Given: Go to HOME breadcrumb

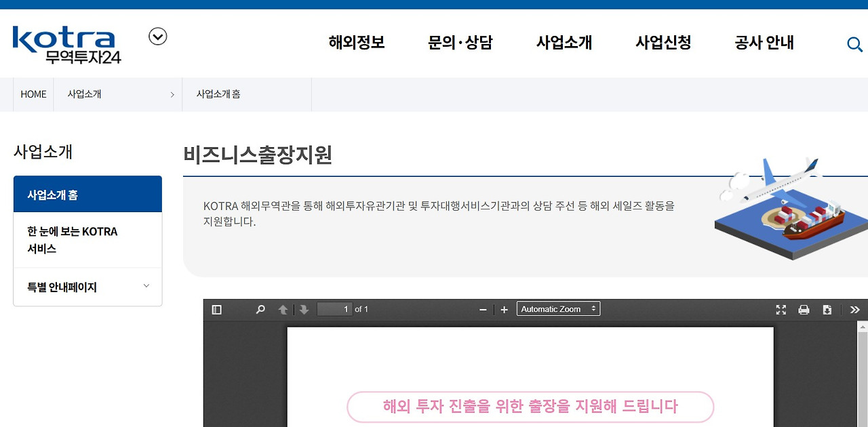Looking at the screenshot, I should tap(33, 94).
